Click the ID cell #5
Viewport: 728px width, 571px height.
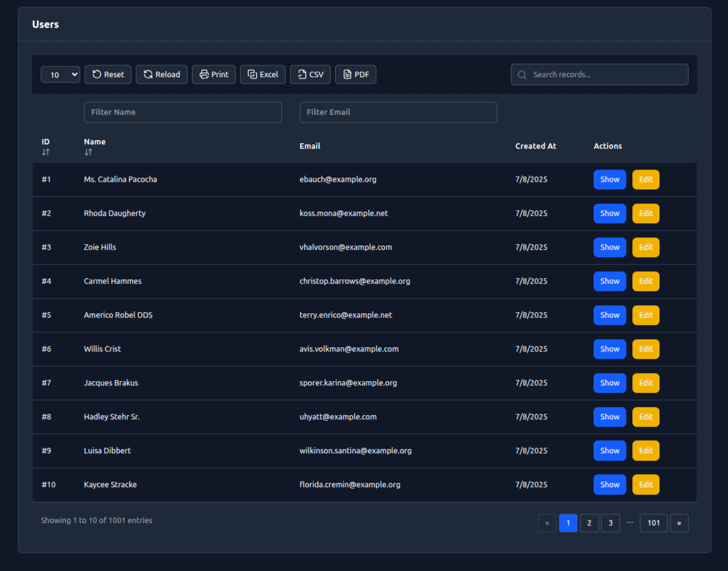pos(46,315)
